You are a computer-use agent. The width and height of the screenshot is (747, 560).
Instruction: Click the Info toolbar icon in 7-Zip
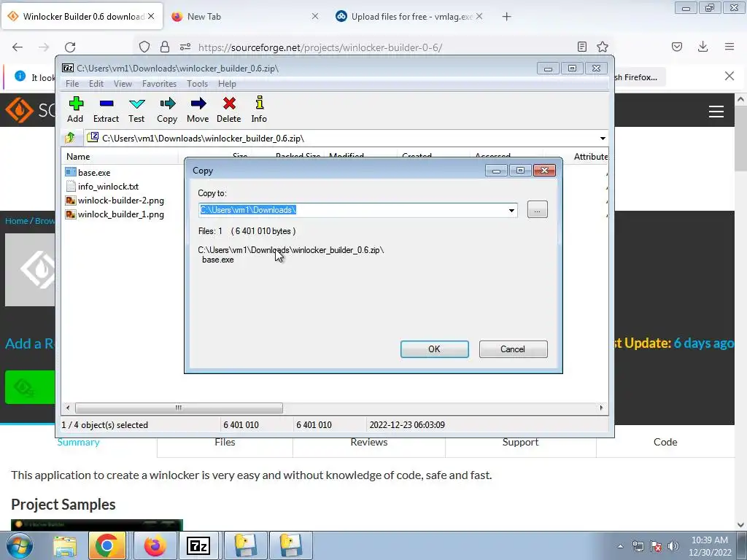pos(259,109)
